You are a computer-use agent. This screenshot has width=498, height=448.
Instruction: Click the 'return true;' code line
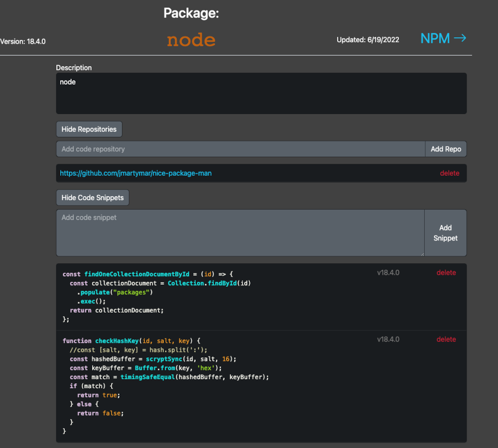(x=99, y=395)
